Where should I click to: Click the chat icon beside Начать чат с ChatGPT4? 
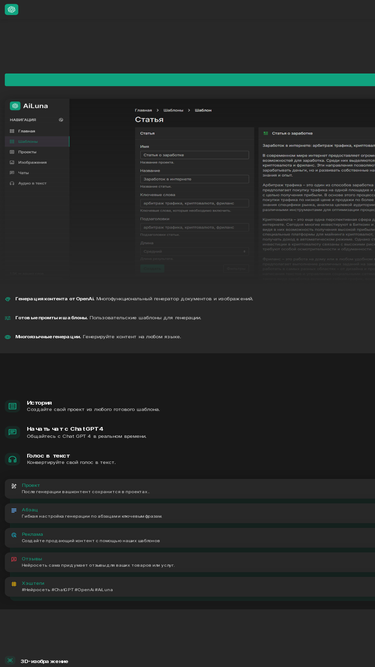(12, 432)
